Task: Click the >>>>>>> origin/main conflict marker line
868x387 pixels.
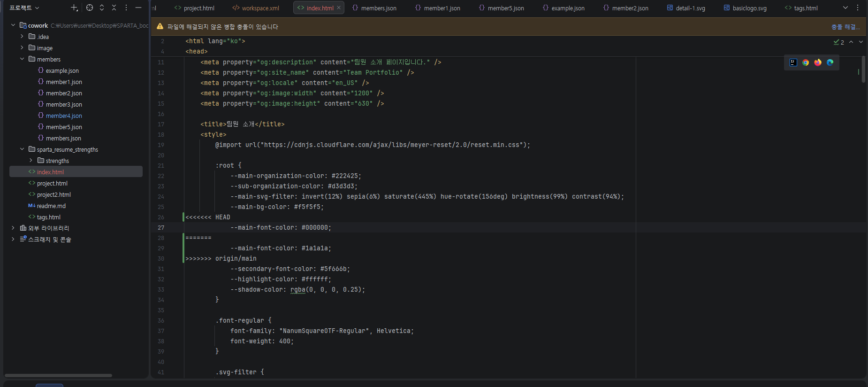Action: pos(221,258)
